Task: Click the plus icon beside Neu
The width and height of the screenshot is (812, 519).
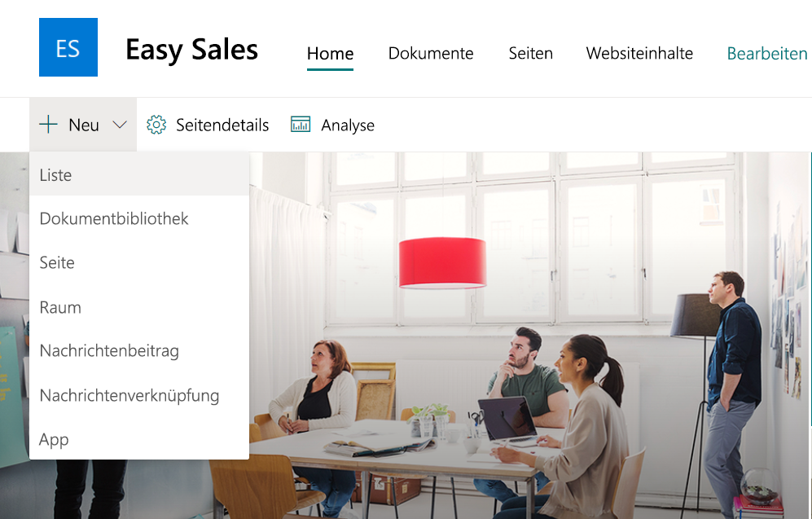Action: [x=48, y=125]
